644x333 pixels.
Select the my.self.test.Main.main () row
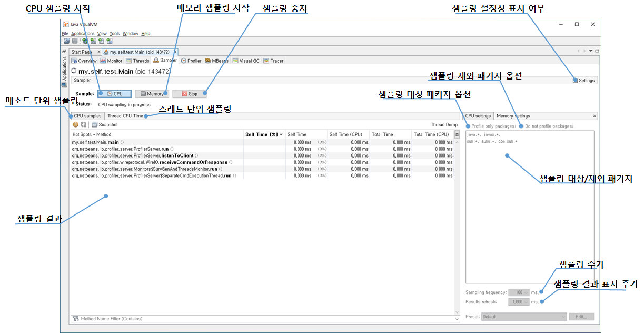click(x=262, y=142)
